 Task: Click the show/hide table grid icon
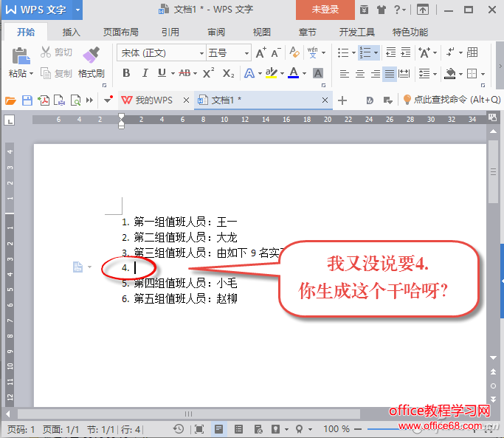click(x=472, y=52)
